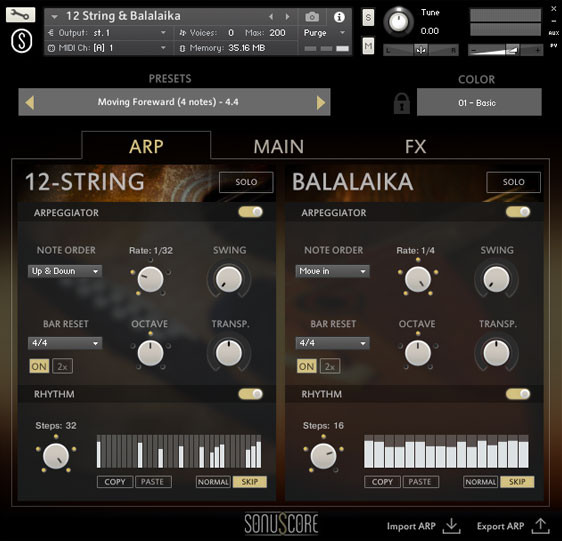Click the memory usage icon

click(x=182, y=48)
